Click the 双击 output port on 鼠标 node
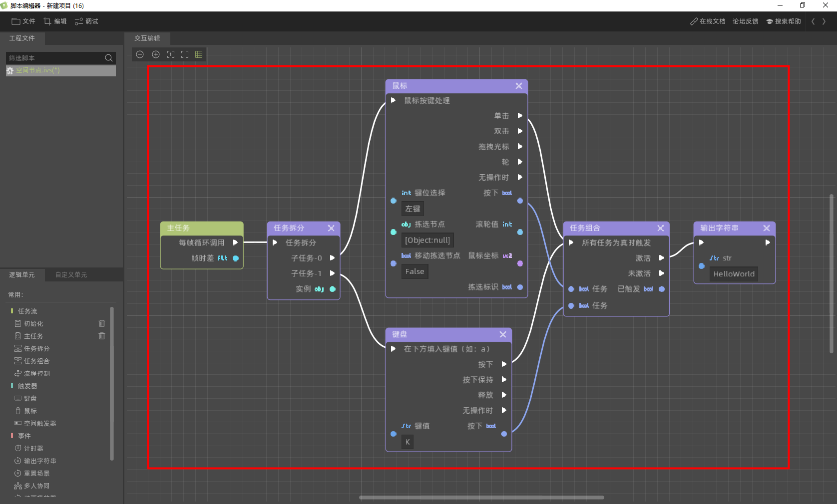 tap(520, 131)
